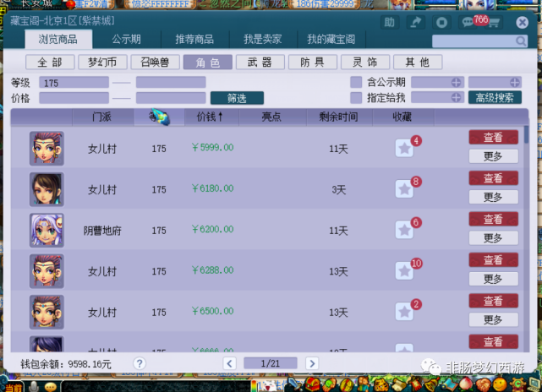Viewport: 542px width, 392px height.
Task: Select the 其他 category
Action: (418, 63)
